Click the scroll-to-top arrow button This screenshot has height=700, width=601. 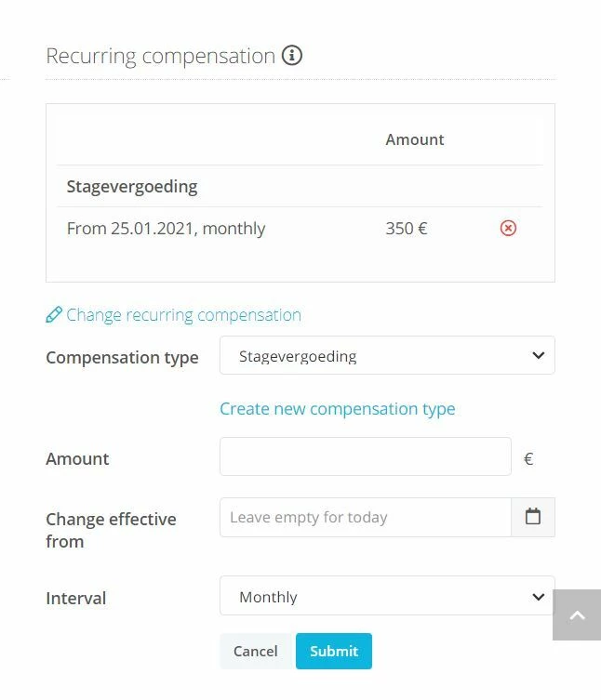coord(577,614)
